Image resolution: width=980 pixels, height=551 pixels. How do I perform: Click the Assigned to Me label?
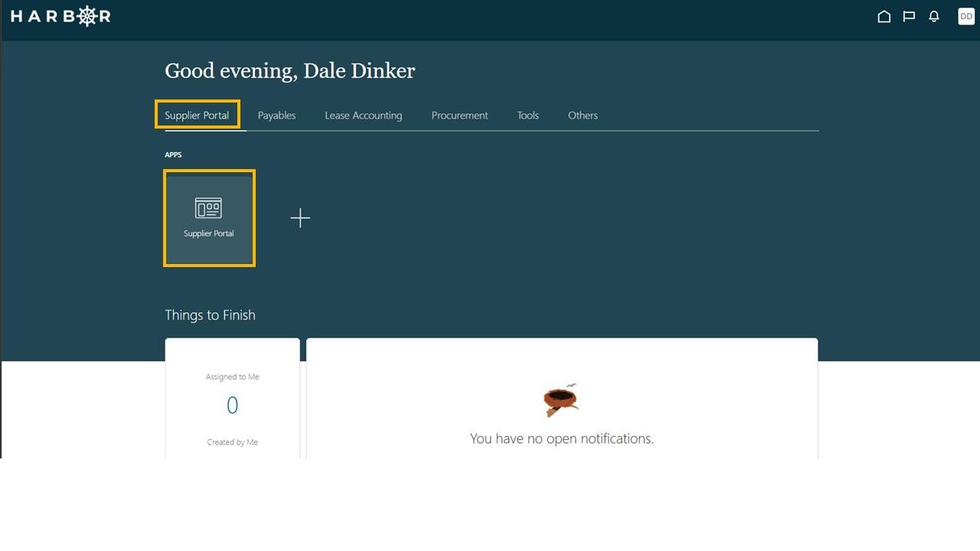point(232,377)
